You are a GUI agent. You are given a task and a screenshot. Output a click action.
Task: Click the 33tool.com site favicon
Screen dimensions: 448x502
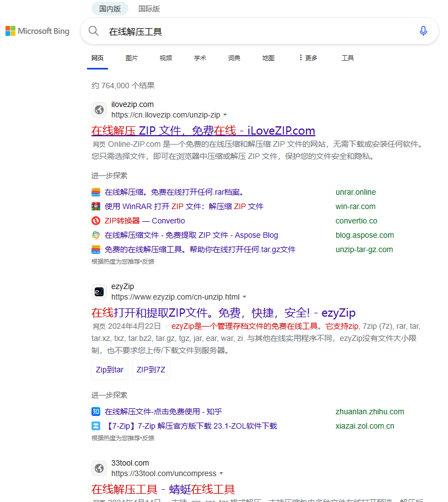point(99,468)
